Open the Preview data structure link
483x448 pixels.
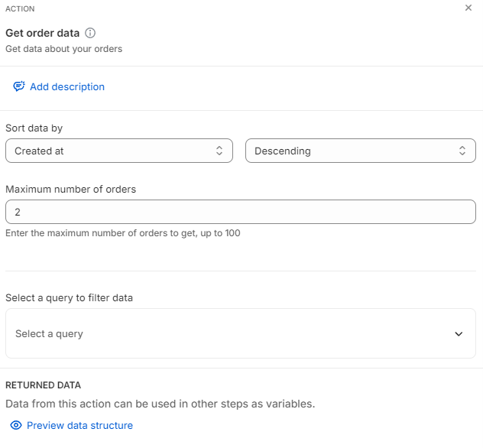pyautogui.click(x=79, y=426)
